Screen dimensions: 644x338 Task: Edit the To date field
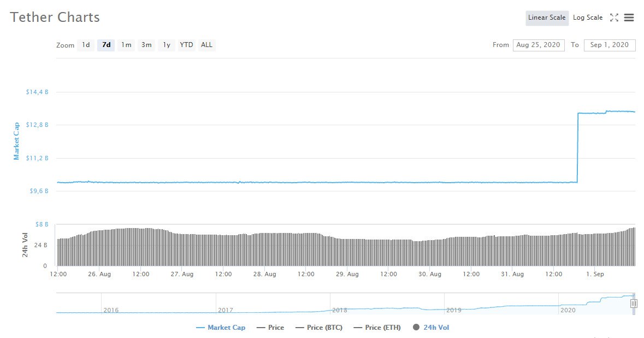(x=610, y=45)
